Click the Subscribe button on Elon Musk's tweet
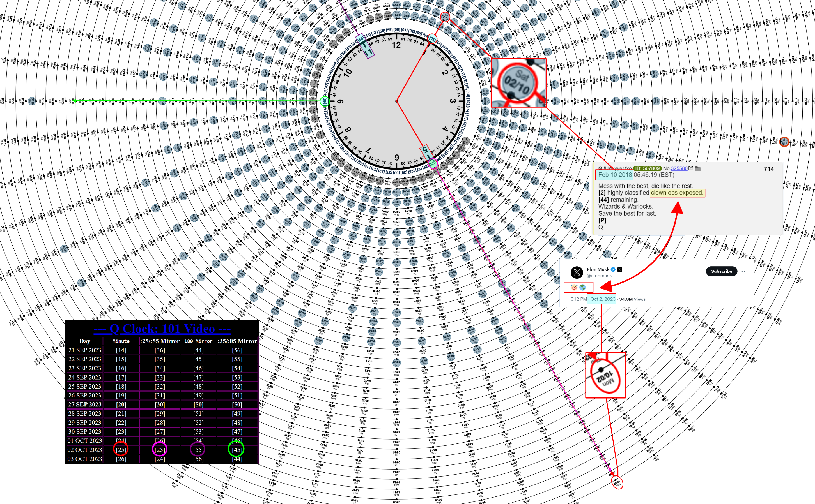The width and height of the screenshot is (815, 504). point(721,271)
